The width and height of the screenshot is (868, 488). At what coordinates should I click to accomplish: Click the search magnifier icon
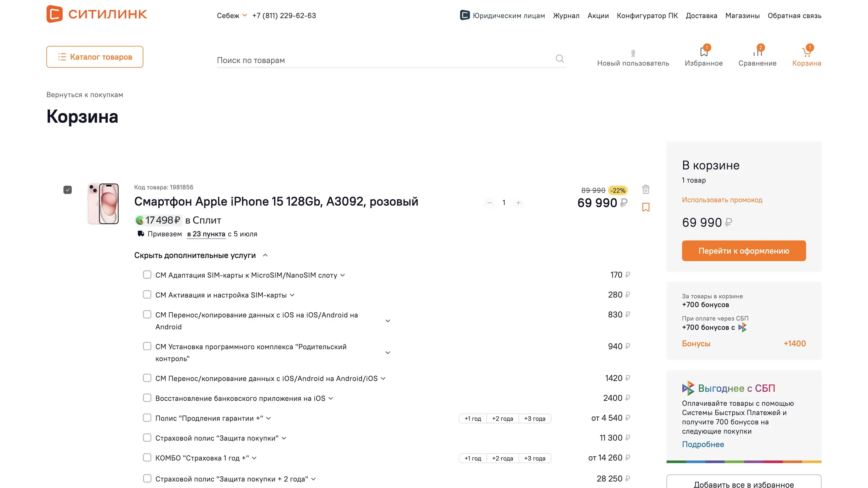tap(559, 59)
